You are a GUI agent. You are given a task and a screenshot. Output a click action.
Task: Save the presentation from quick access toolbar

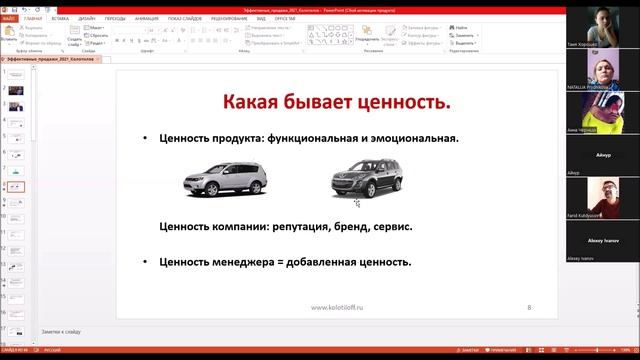coord(14,10)
